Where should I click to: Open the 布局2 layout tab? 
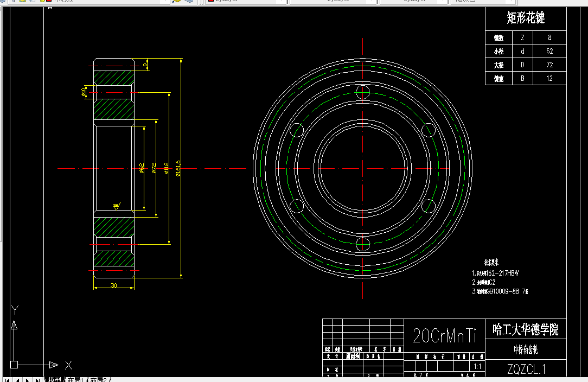coord(98,380)
